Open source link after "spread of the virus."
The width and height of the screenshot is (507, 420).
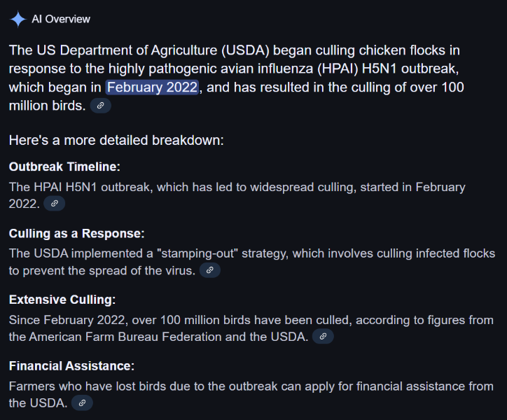[210, 270]
